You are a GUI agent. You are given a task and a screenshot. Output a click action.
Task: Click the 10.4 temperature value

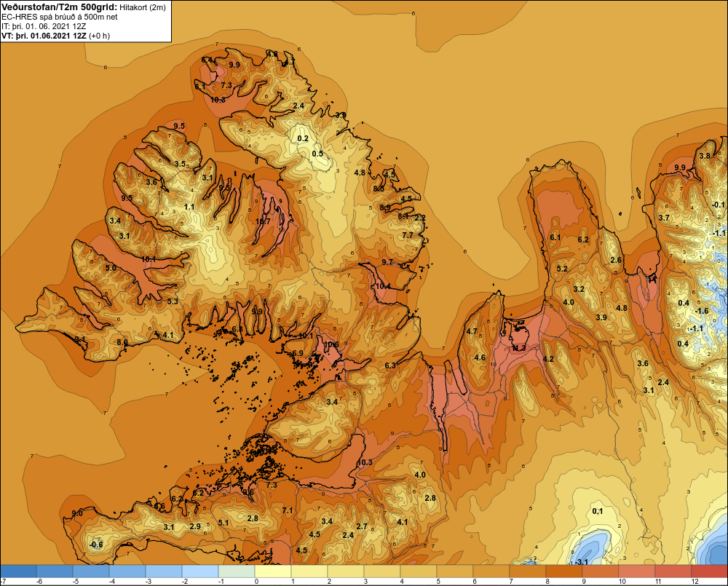tap(383, 286)
